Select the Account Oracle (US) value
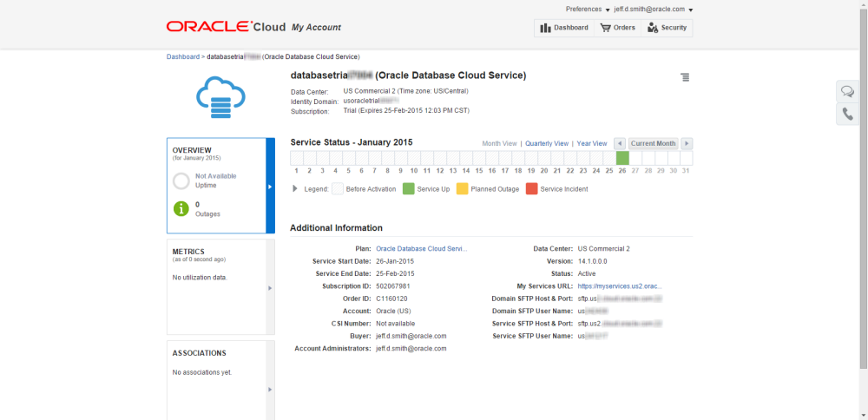 tap(393, 311)
